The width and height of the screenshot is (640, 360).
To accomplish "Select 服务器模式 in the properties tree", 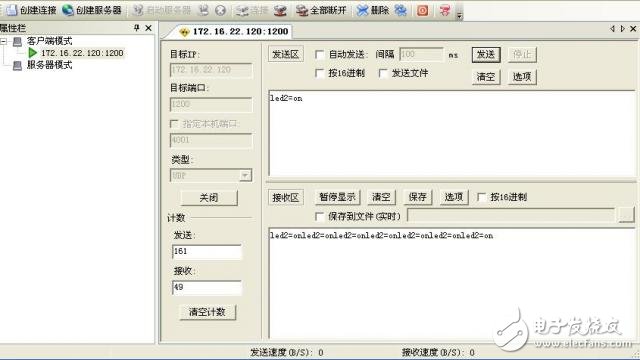I will (49, 65).
